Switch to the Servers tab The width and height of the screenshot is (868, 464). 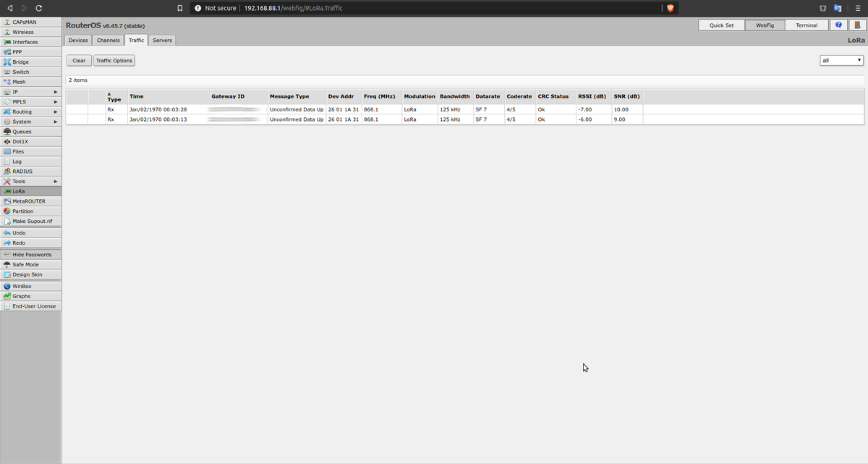click(x=163, y=41)
